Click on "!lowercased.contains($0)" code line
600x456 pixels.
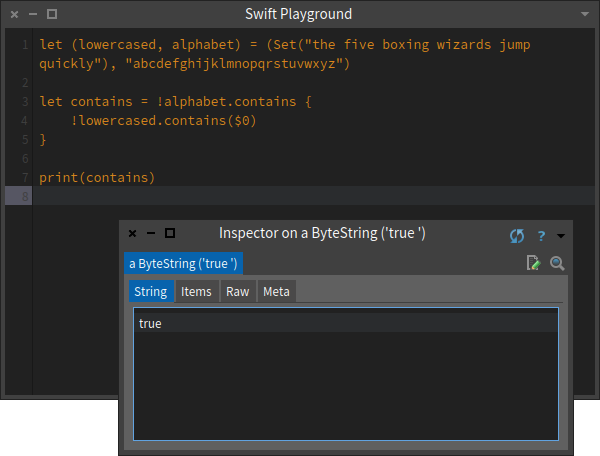[163, 121]
